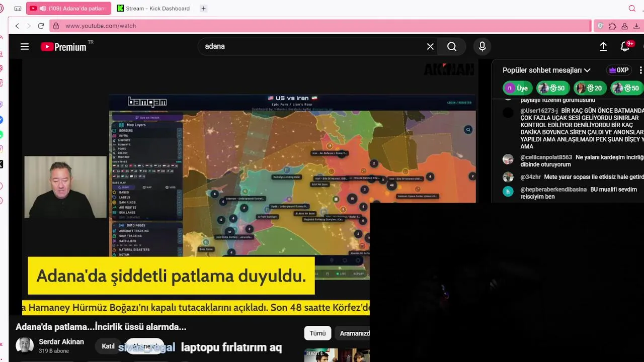Select the NIGHT base map option

click(123, 187)
